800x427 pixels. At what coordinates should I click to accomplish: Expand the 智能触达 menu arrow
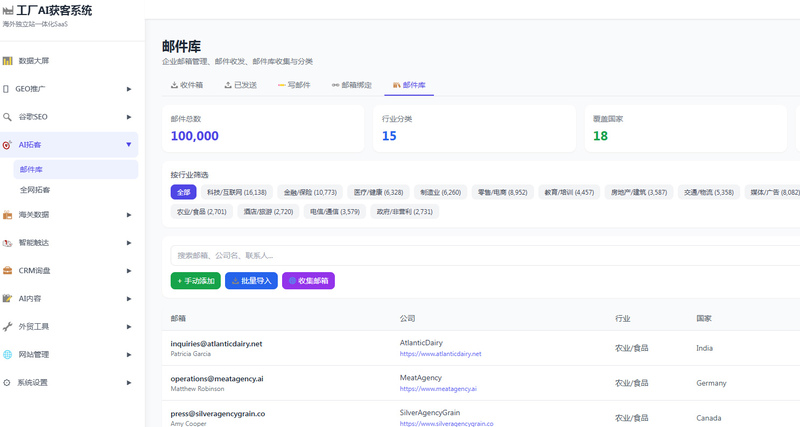(129, 243)
